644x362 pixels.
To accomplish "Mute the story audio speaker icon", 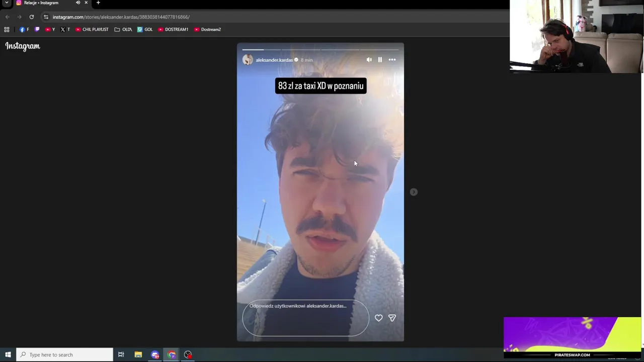I will [x=369, y=60].
